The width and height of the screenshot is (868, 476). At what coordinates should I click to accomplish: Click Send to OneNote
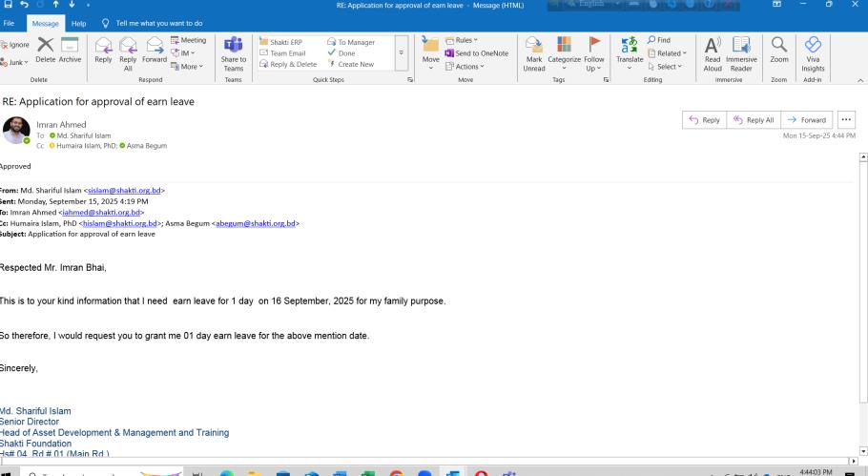point(476,53)
